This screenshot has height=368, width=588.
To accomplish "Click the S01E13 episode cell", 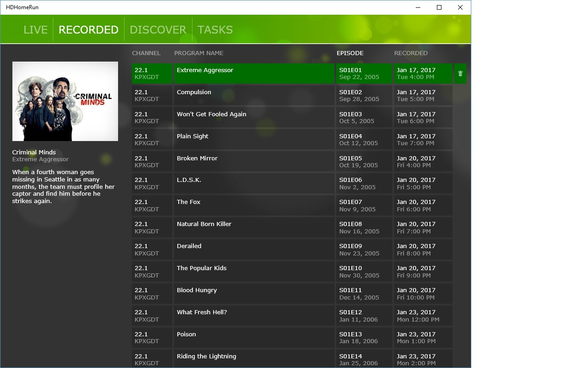I will coord(364,338).
